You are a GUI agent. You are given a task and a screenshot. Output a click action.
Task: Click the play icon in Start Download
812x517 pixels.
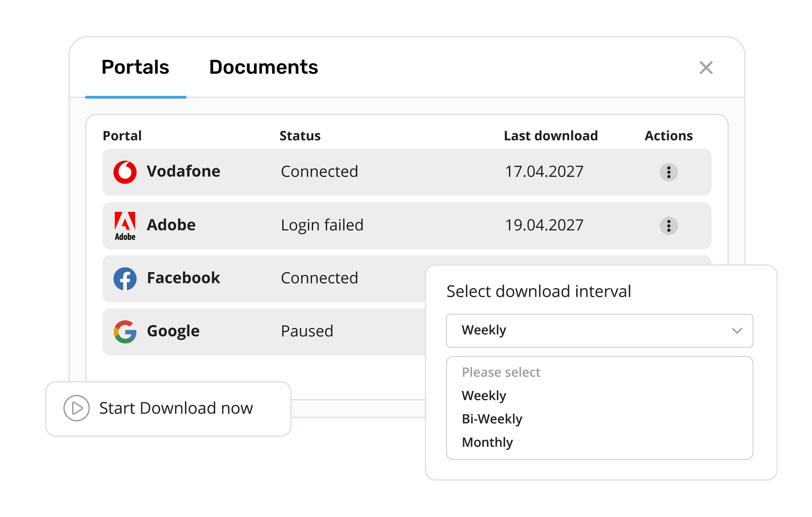pyautogui.click(x=77, y=408)
